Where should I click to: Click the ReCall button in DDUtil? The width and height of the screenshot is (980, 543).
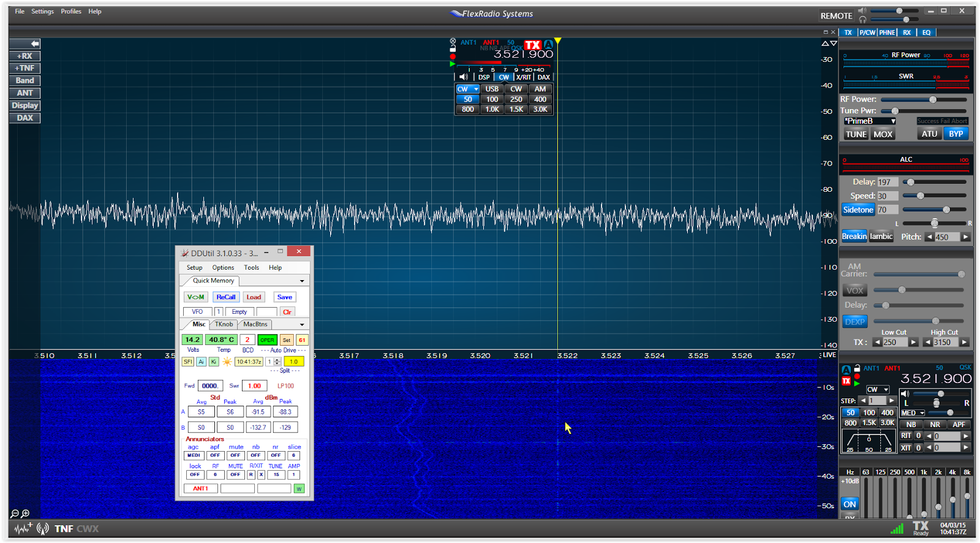(225, 297)
